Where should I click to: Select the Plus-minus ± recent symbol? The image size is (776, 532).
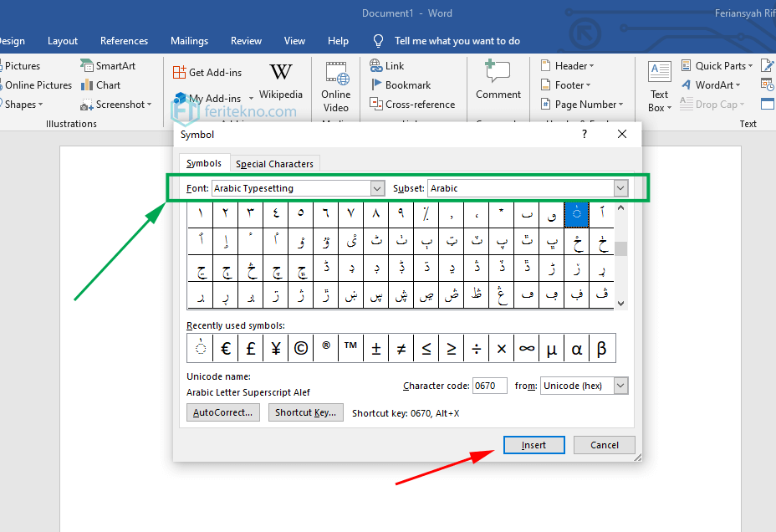pos(376,349)
